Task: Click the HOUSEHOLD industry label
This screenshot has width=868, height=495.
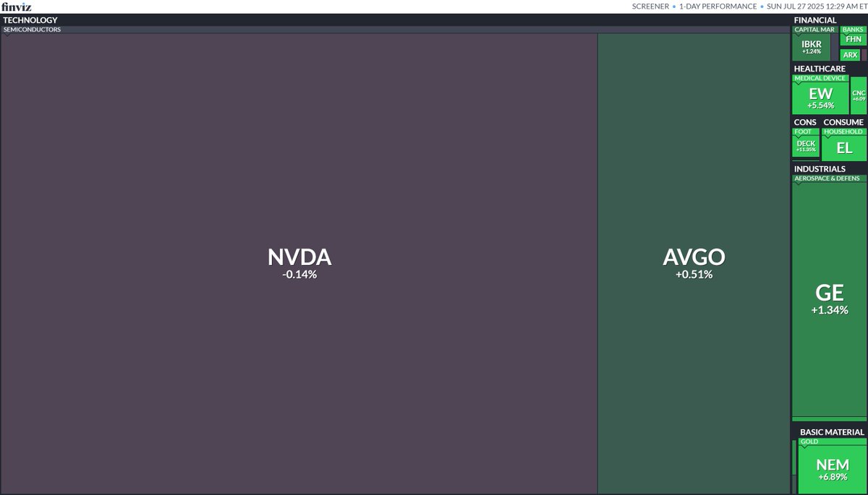Action: tap(843, 132)
